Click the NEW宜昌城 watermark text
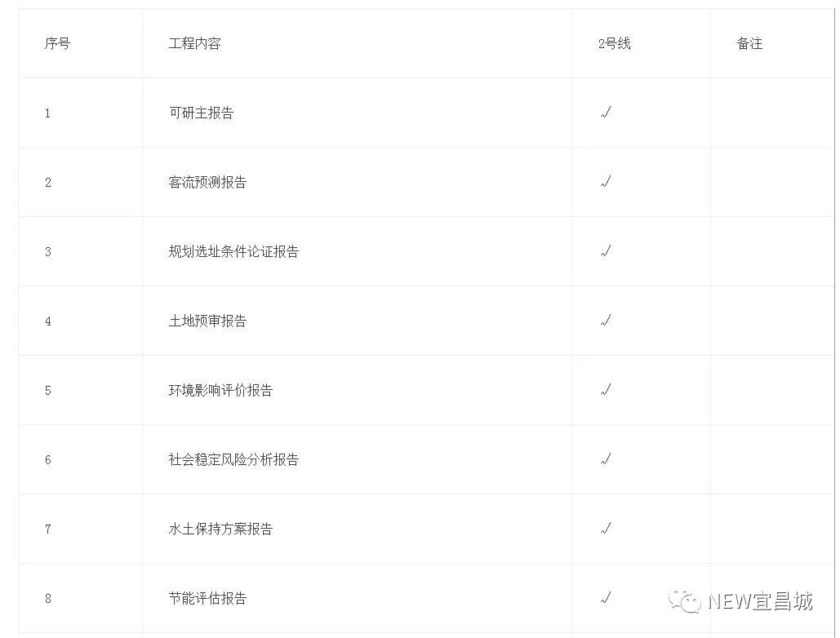This screenshot has height=638, width=840. click(x=759, y=602)
